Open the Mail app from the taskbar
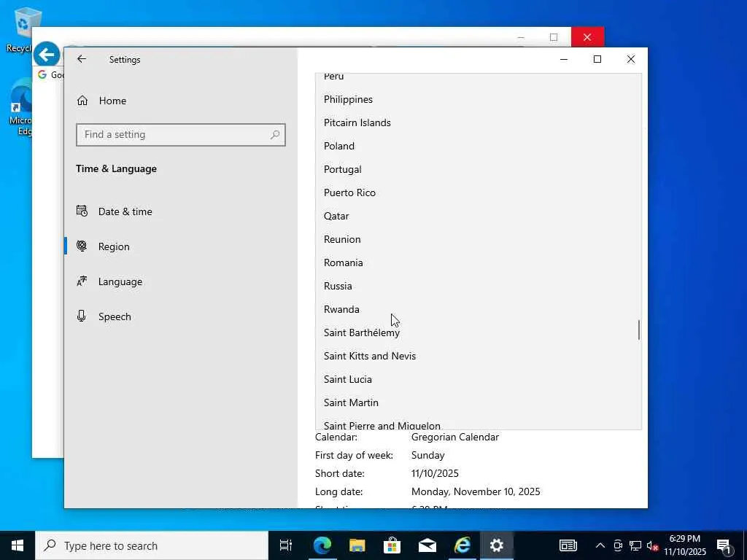747x560 pixels. [x=427, y=545]
